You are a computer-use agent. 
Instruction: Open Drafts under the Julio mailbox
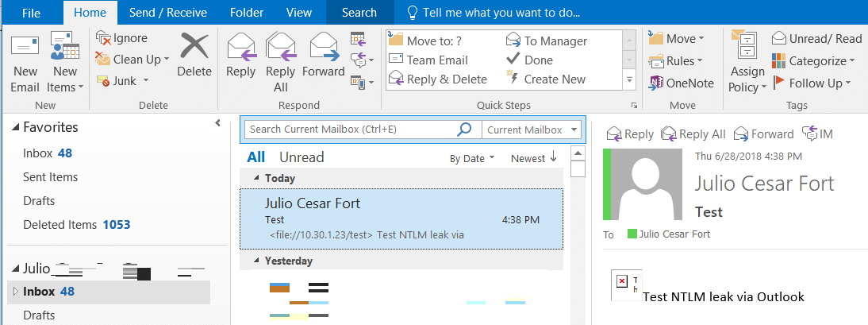click(x=39, y=315)
